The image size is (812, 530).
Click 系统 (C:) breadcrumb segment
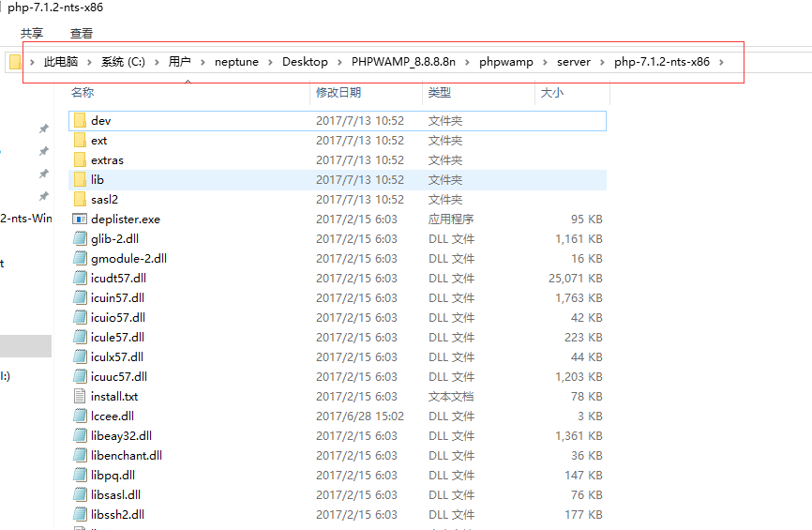(x=123, y=62)
